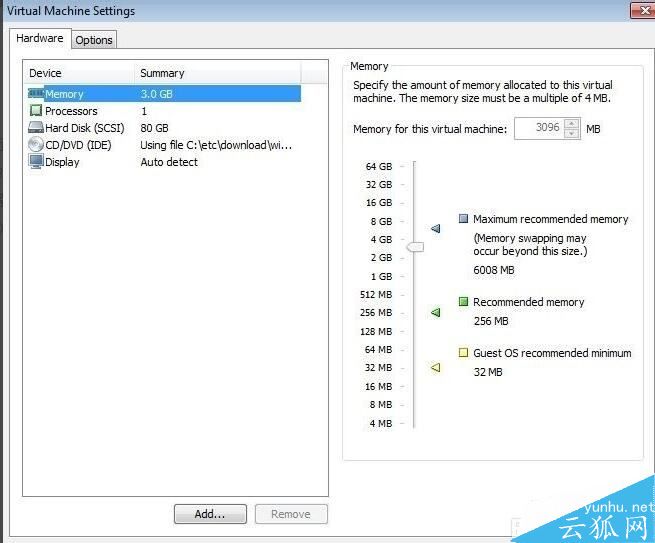Viewport: 655px width, 543px height.
Task: Select the Hard Disk (SCSI) row text
Action: point(85,128)
